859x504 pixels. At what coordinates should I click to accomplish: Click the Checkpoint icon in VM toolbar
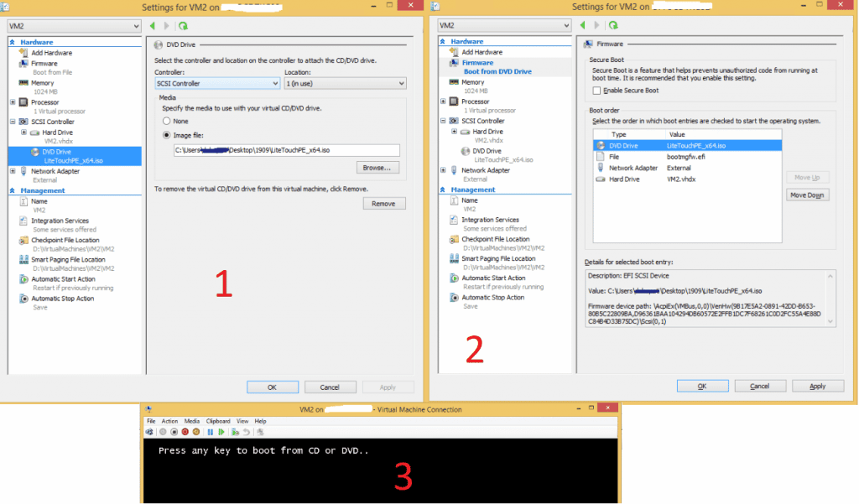[x=235, y=432]
